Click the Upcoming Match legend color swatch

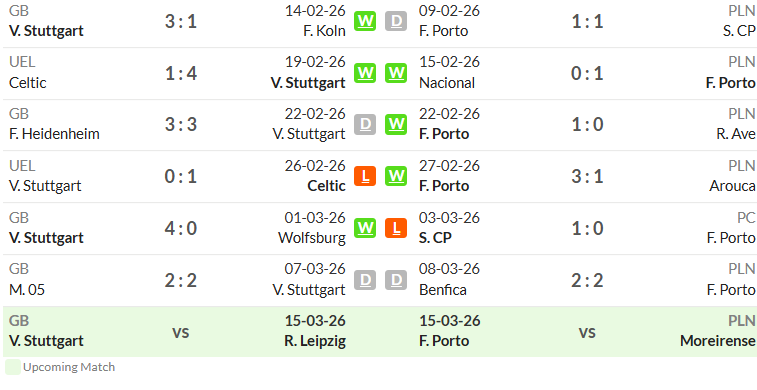tap(13, 367)
